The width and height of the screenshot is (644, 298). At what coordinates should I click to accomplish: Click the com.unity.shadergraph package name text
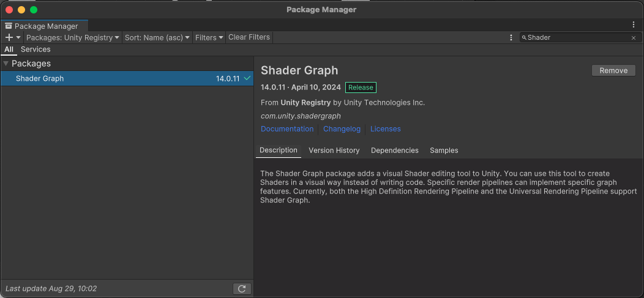point(301,116)
